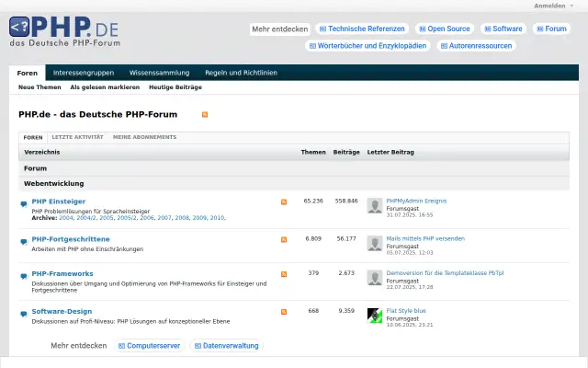The height and width of the screenshot is (368, 588).
Task: Click the PHP.de logo
Action: (64, 31)
